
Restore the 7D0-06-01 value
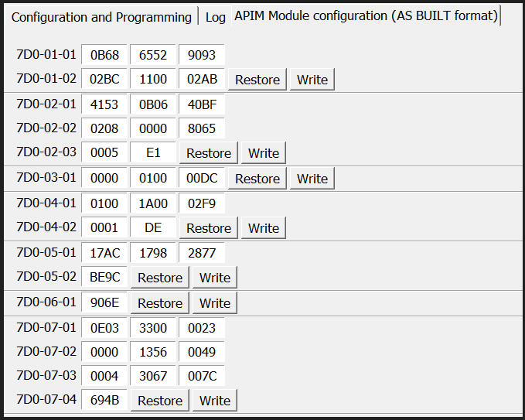pos(160,303)
